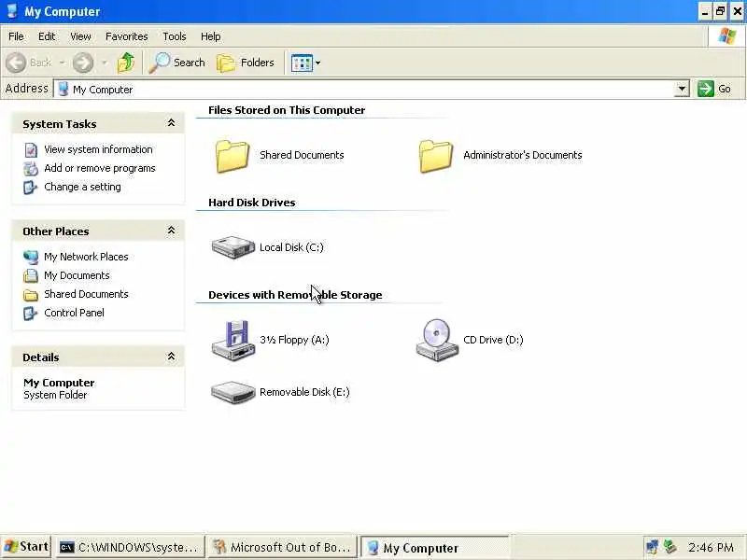747x560 pixels.
Task: Switch to C:\WINDOWS\syste... taskbar window
Action: coord(130,547)
